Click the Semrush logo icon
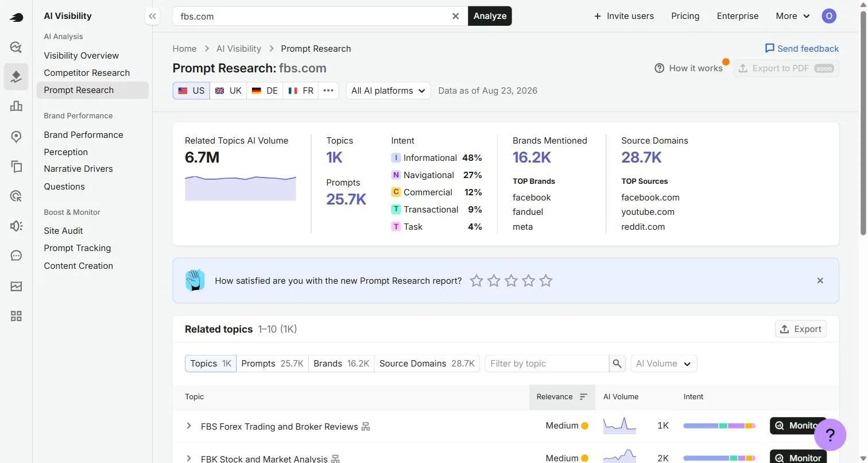 [16, 17]
